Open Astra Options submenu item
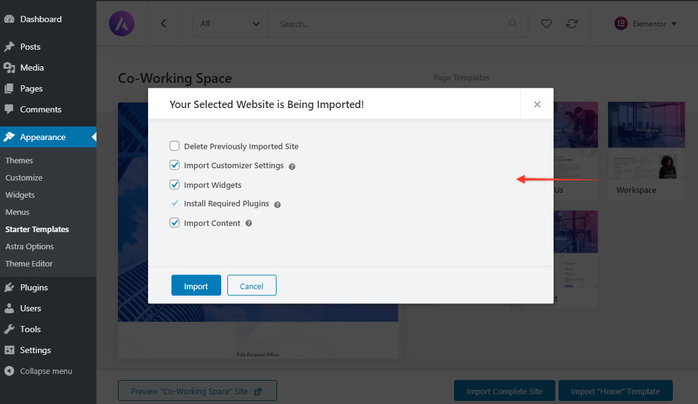This screenshot has width=698, height=404. (x=29, y=246)
